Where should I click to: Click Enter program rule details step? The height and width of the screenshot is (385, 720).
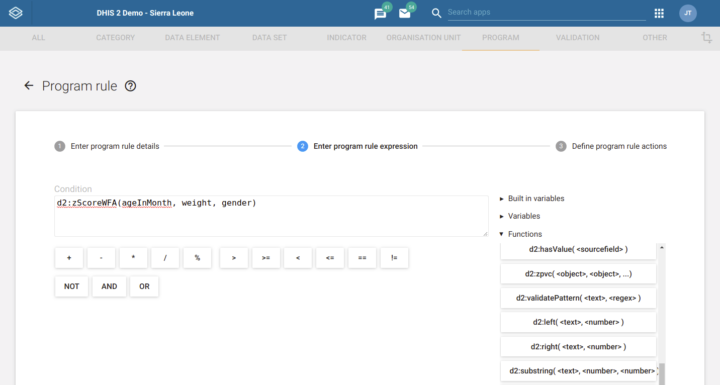[115, 146]
